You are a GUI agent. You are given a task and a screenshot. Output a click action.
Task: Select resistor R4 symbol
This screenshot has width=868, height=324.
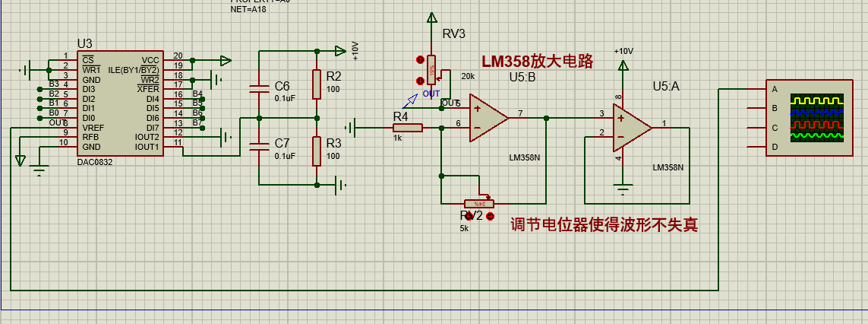coord(408,129)
